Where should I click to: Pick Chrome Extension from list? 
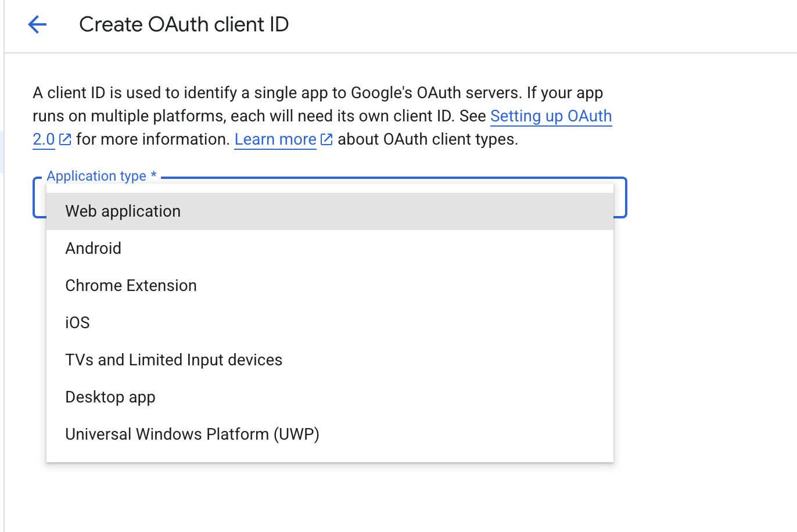pos(330,286)
